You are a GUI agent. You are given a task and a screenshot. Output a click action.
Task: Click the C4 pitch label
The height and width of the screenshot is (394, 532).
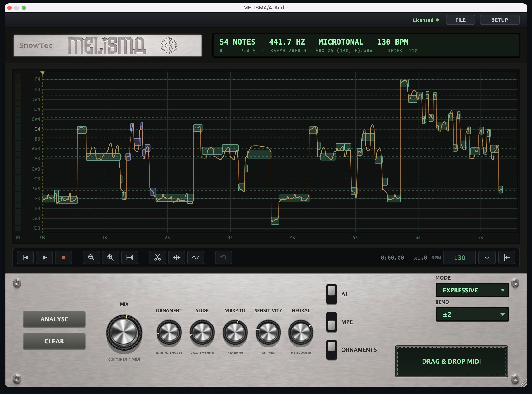(x=37, y=129)
